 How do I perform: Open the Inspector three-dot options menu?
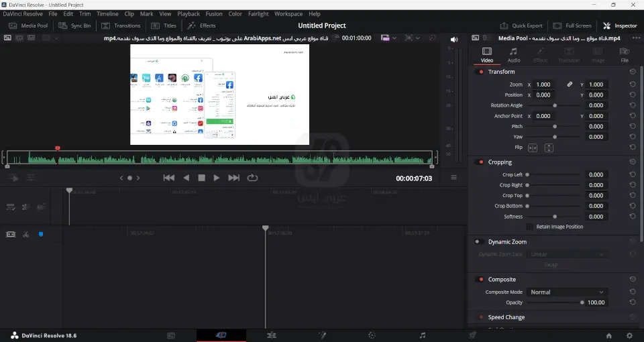[636, 38]
